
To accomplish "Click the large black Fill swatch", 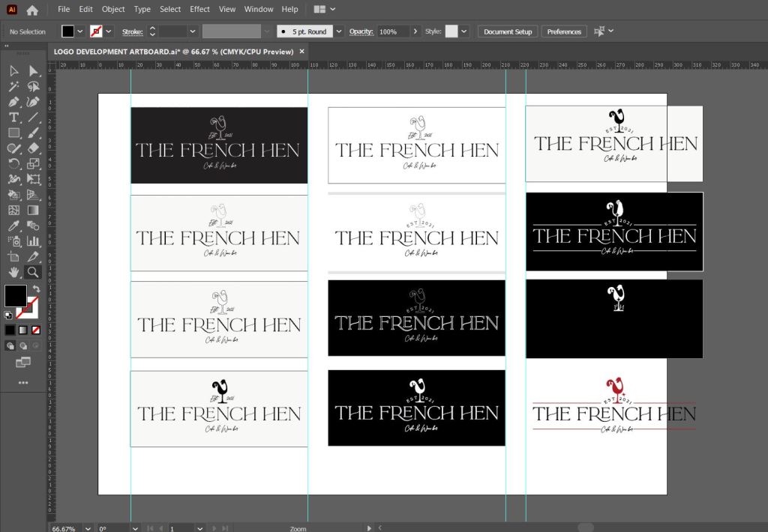I will tap(15, 296).
